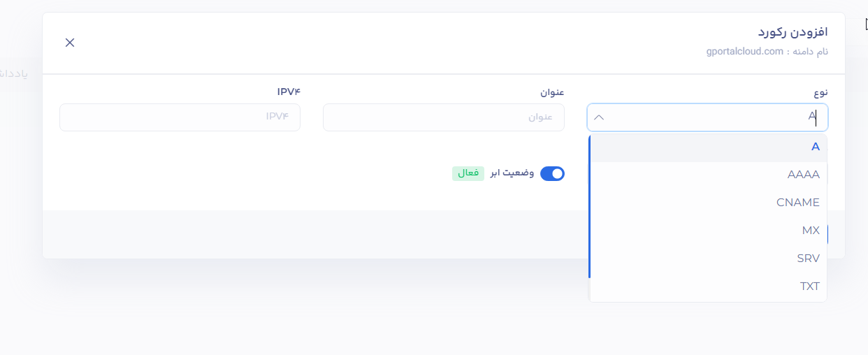868x355 pixels.
Task: Click the IPV۴ field label
Action: (x=289, y=92)
